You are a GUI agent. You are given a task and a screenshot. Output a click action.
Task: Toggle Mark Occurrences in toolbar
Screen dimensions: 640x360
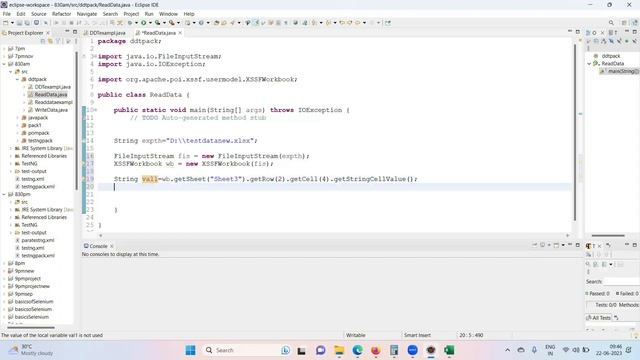[x=256, y=23]
